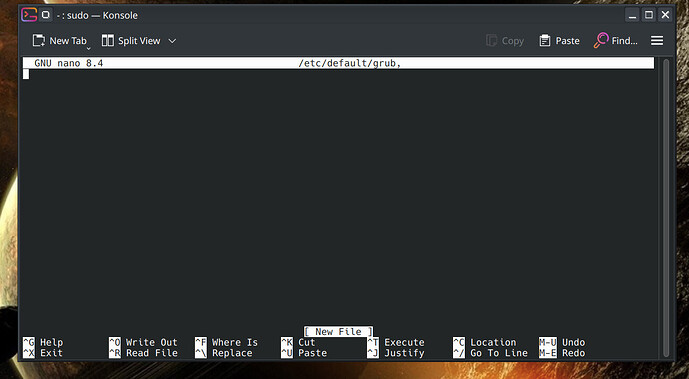Click the Konsole app icon in title bar
689x379 pixels.
click(29, 15)
